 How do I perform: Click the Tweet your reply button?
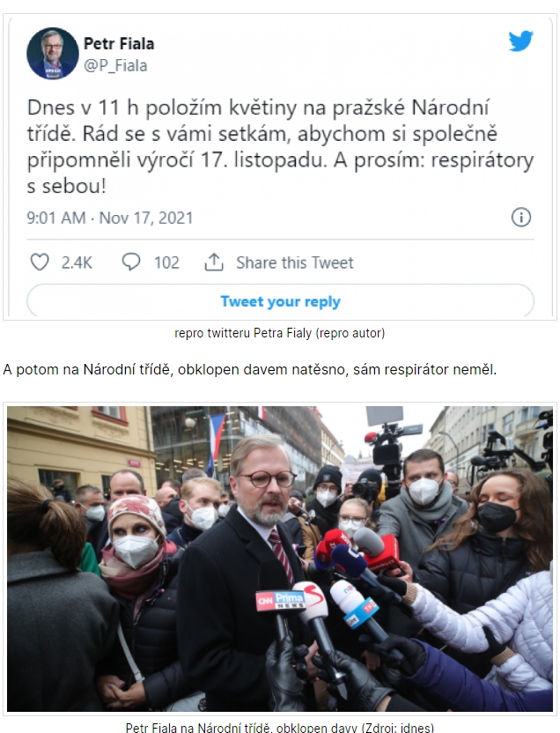tap(280, 301)
